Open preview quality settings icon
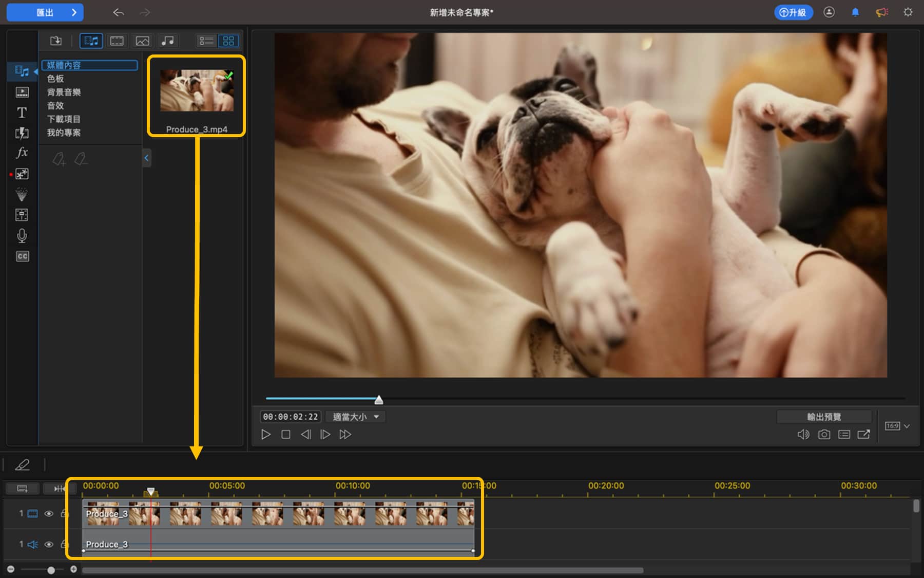This screenshot has width=924, height=578. 844,435
